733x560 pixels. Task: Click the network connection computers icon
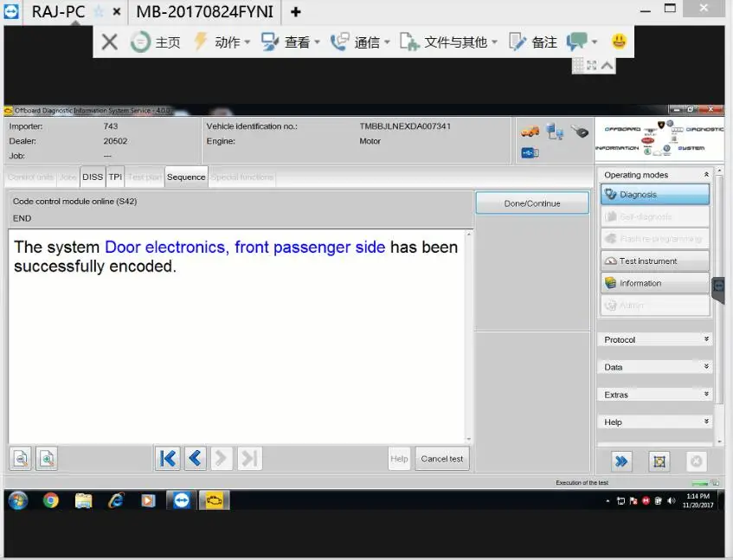coord(555,132)
